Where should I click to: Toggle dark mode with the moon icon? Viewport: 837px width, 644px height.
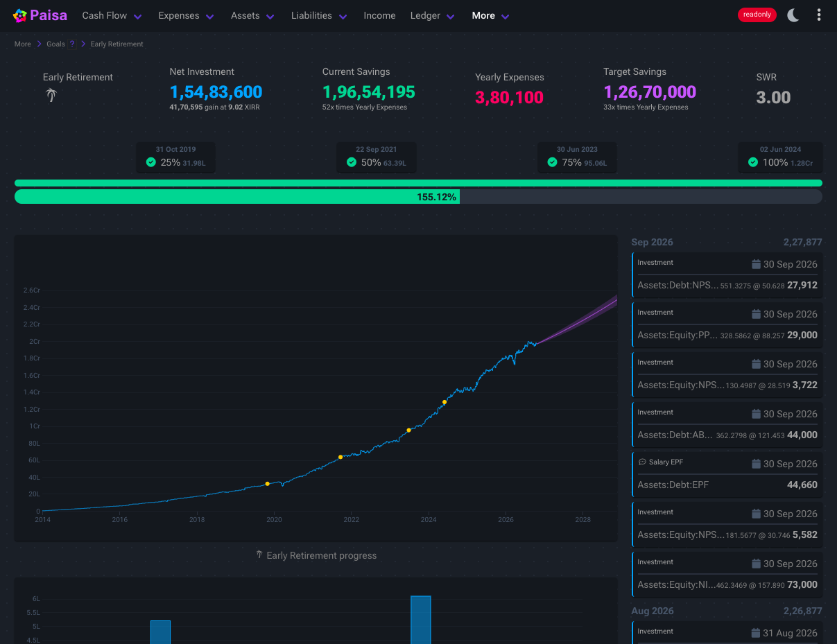[793, 15]
